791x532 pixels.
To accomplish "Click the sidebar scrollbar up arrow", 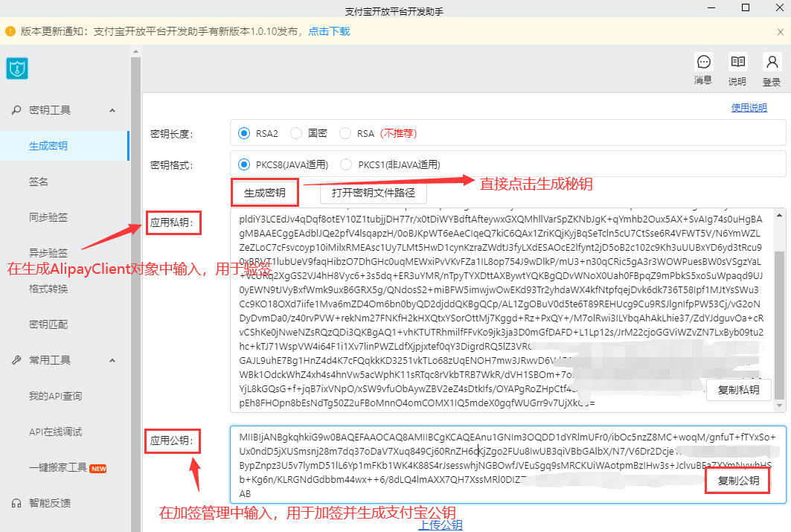I will 135,51.
